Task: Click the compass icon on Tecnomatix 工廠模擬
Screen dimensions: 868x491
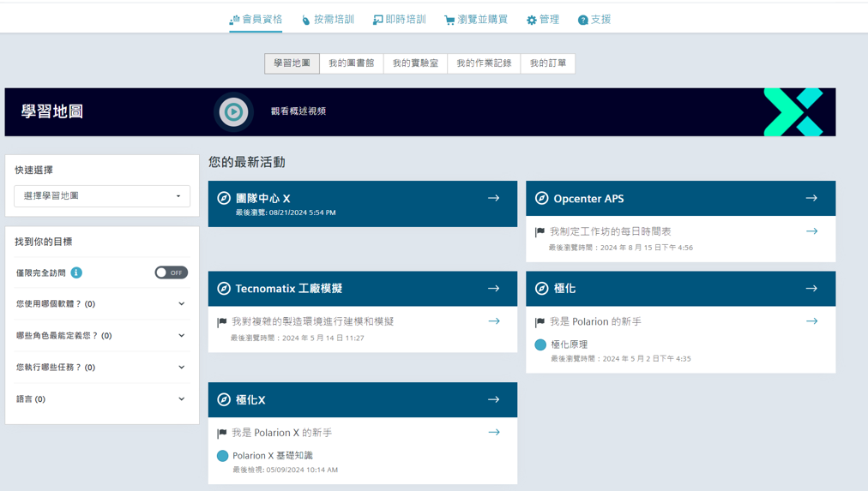Action: point(224,288)
